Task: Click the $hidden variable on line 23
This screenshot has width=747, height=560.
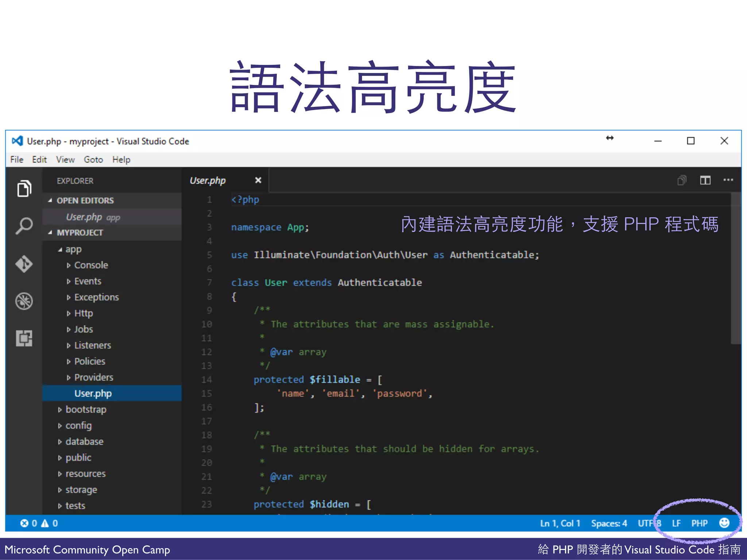Action: (329, 504)
